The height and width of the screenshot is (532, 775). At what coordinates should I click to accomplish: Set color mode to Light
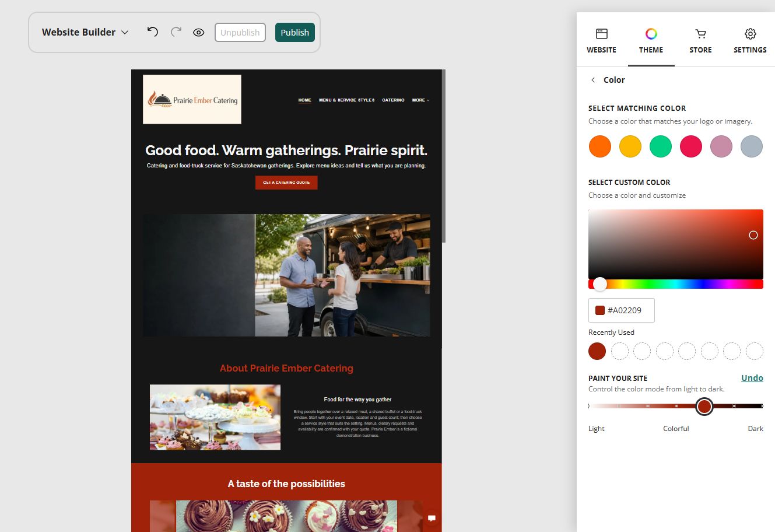coord(597,429)
